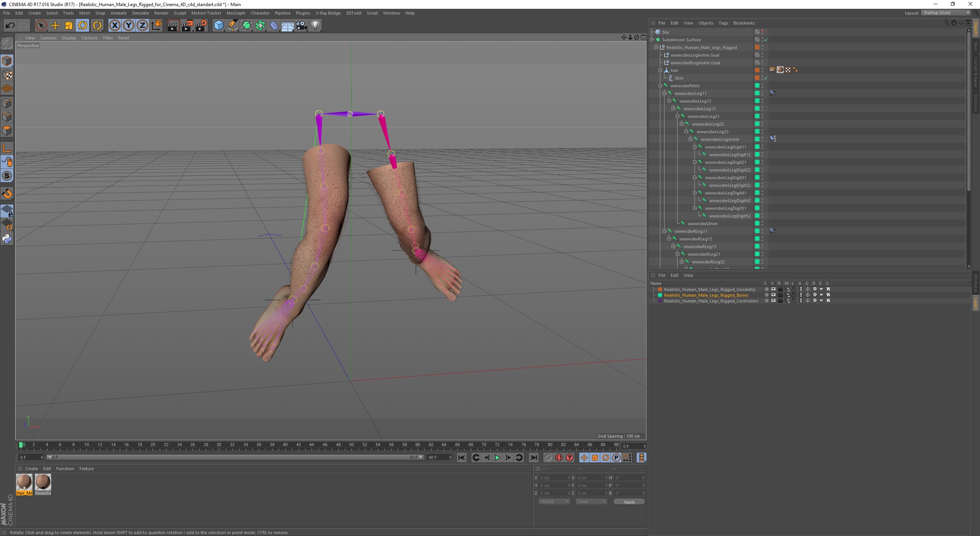
Task: Toggle visibility eye of Geometry layer
Action: pyautogui.click(x=773, y=289)
